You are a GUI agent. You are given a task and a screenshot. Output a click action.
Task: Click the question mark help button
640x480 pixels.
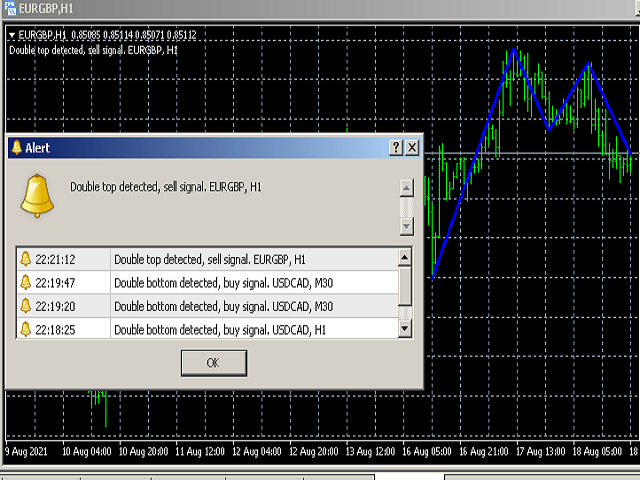396,147
